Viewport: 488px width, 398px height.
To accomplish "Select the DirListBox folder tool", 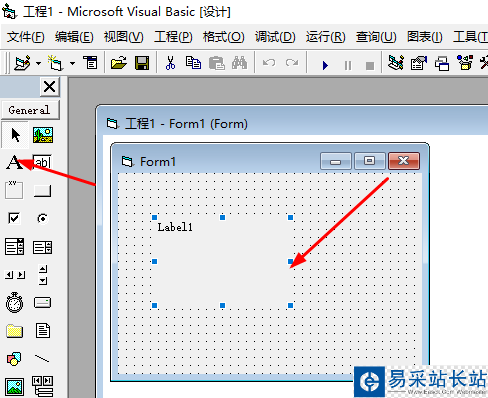I will [x=14, y=331].
